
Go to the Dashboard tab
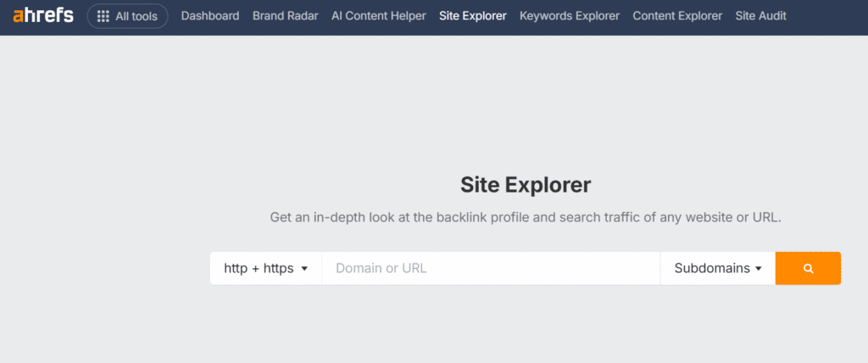pos(210,16)
